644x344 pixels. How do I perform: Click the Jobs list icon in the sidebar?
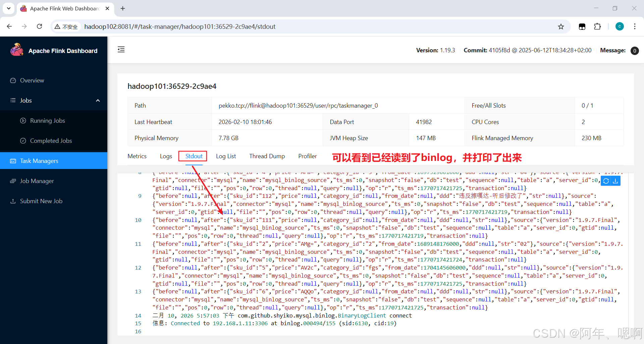[13, 101]
